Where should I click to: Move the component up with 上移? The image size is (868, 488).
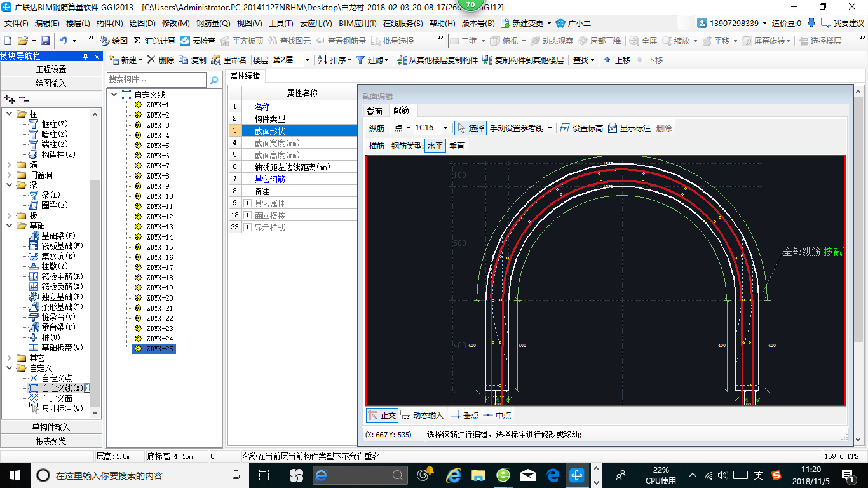pos(616,60)
